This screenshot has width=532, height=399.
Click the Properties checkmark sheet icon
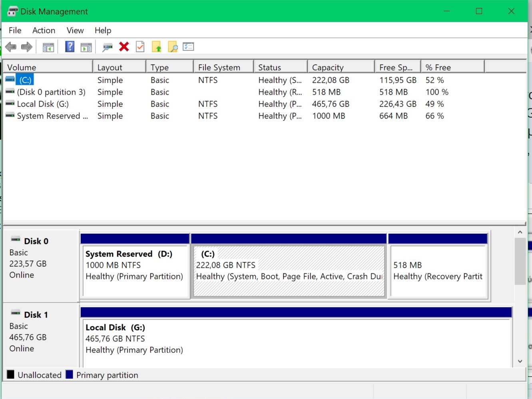tap(140, 47)
